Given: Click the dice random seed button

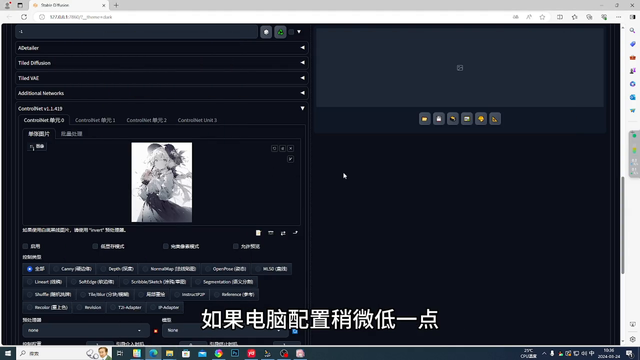Looking at the screenshot, I should (x=266, y=32).
